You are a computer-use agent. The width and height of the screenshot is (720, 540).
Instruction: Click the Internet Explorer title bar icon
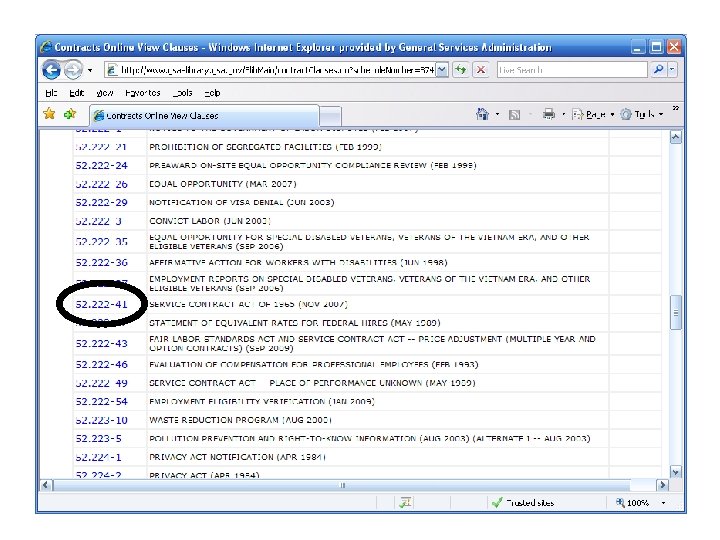[x=46, y=47]
